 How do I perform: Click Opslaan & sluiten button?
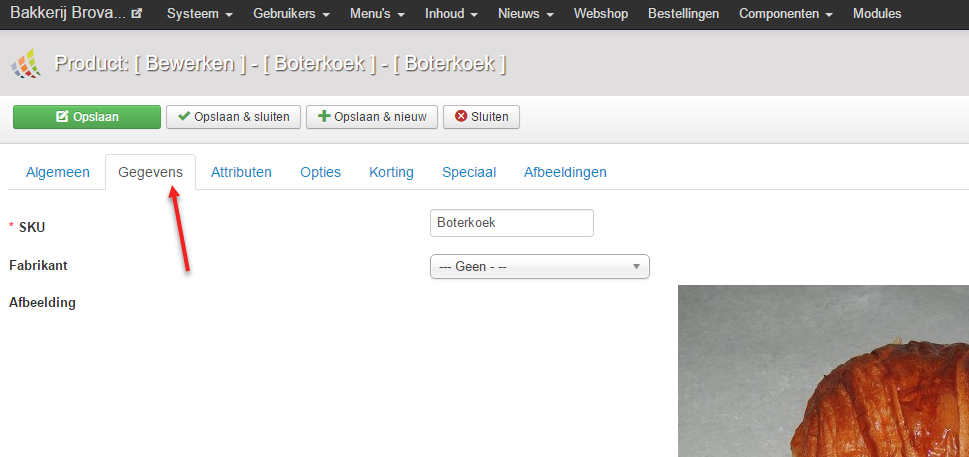[233, 117]
